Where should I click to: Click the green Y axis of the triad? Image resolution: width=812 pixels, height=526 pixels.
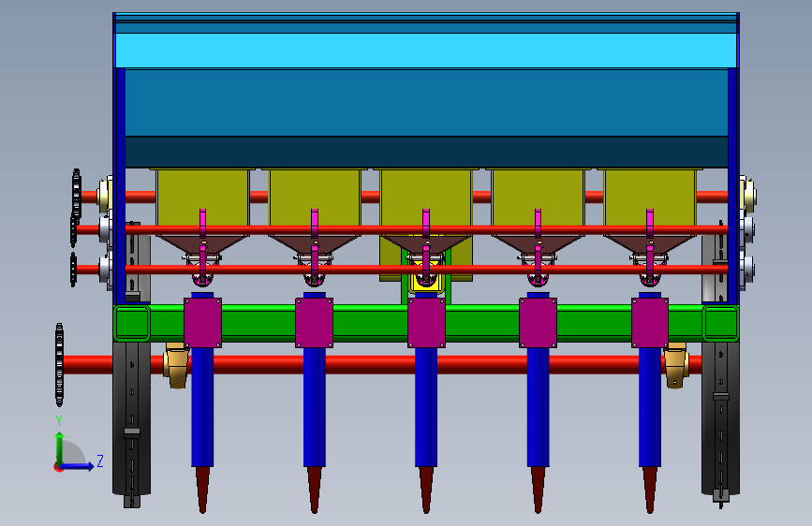click(x=60, y=448)
